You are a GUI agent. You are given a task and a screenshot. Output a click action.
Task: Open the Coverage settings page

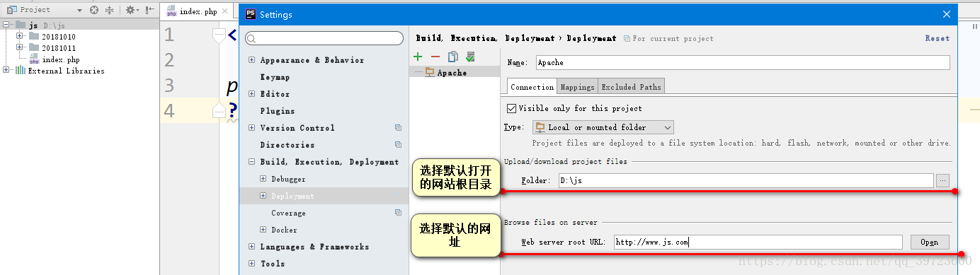point(288,213)
